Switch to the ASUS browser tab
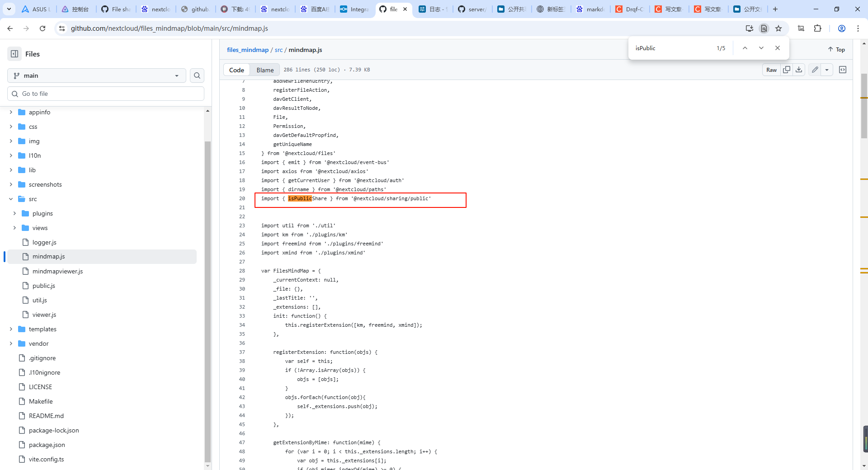The width and height of the screenshot is (868, 470). [x=36, y=9]
